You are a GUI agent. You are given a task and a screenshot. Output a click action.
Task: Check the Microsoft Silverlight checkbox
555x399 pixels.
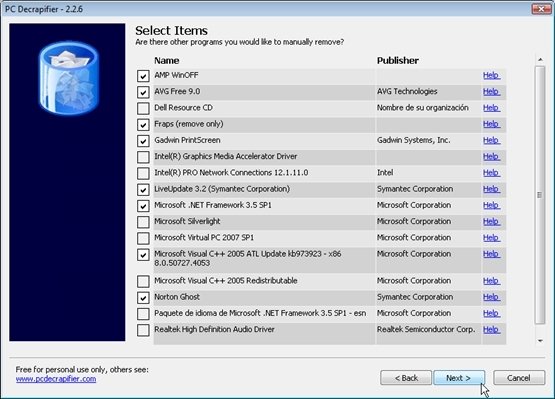(x=143, y=222)
